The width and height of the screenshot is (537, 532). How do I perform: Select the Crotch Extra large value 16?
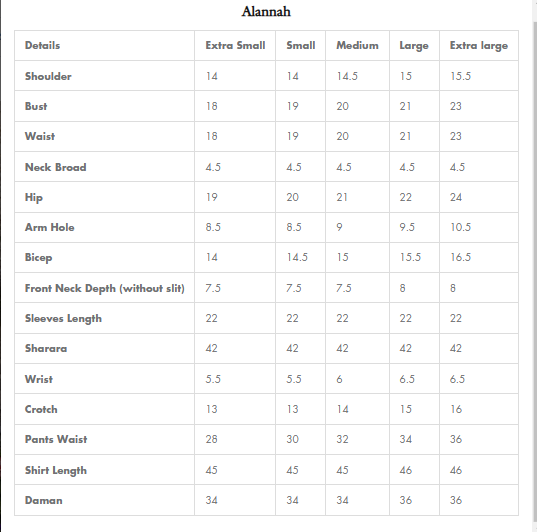coord(456,409)
